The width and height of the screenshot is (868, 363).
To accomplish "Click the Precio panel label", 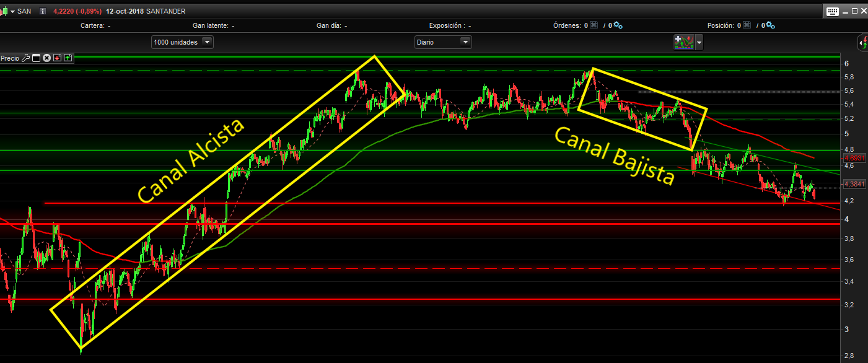I will pyautogui.click(x=9, y=58).
